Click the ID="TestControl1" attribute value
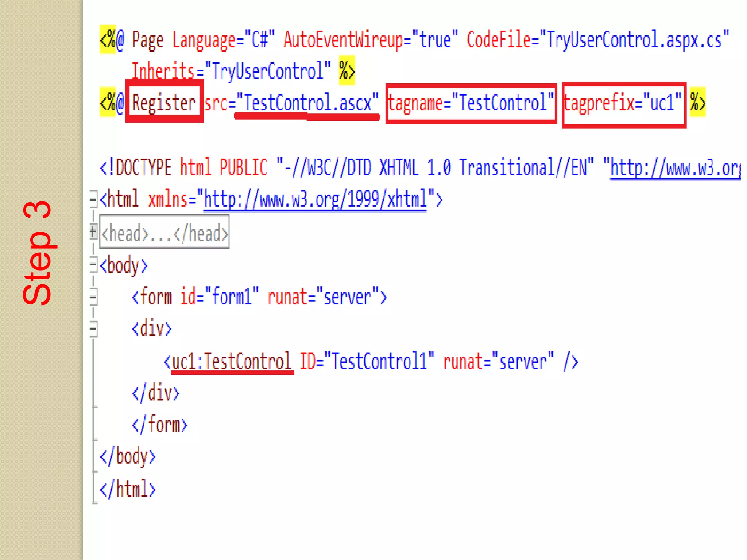Screen dimensions: 747x560 [x=379, y=362]
